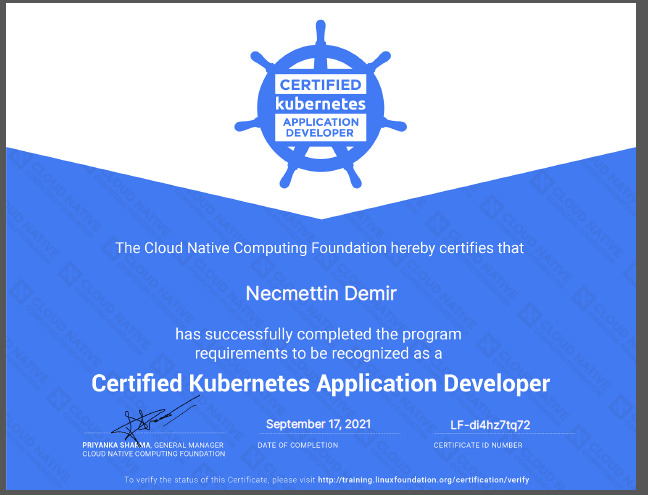The height and width of the screenshot is (495, 648).
Task: Click the bottom-left spoke of the ship wheel
Action: [x=288, y=176]
